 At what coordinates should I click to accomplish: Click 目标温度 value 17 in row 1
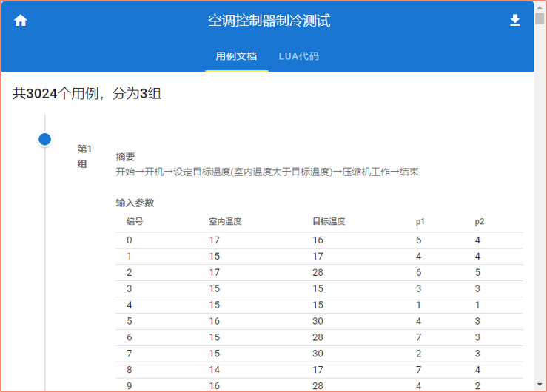[318, 257]
